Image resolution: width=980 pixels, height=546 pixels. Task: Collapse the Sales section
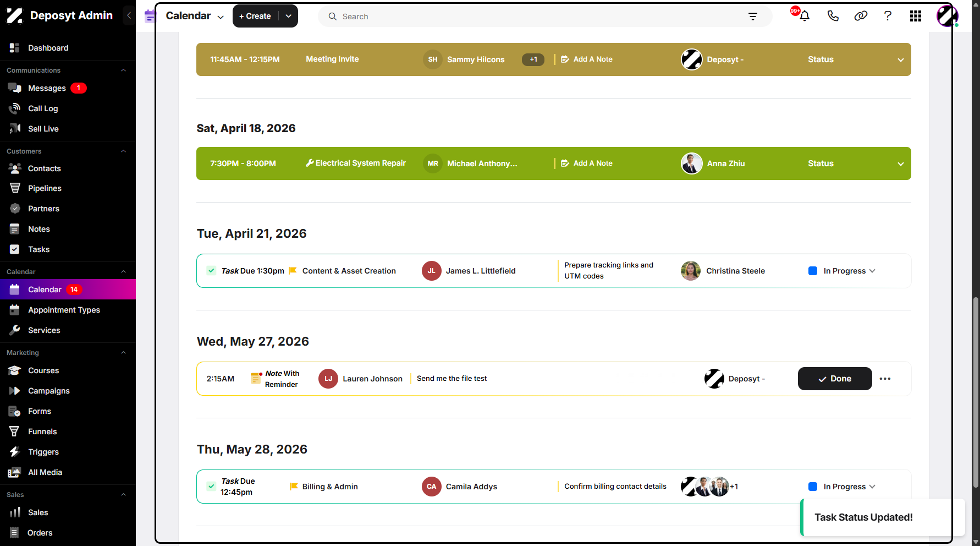[123, 495]
